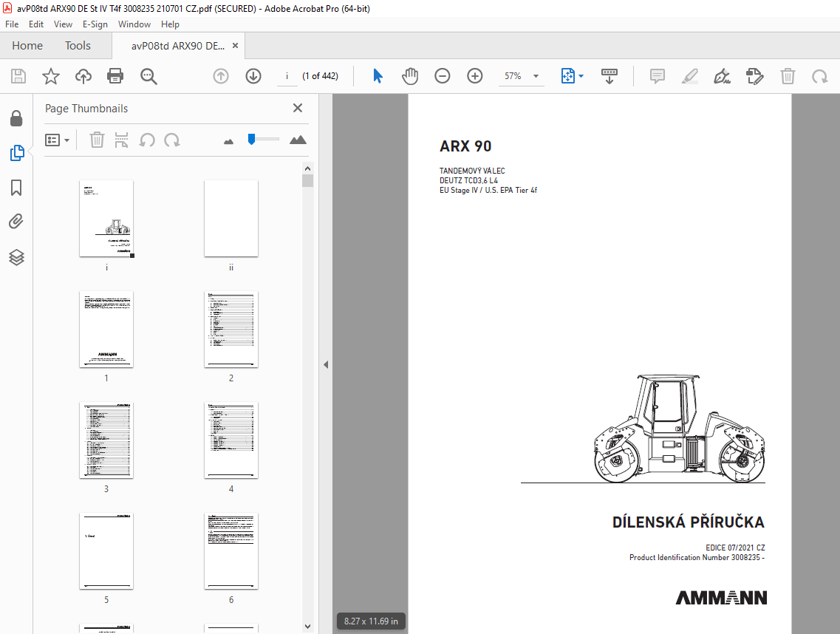This screenshot has width=840, height=634.
Task: Select page 3 thumbnail
Action: [x=106, y=440]
